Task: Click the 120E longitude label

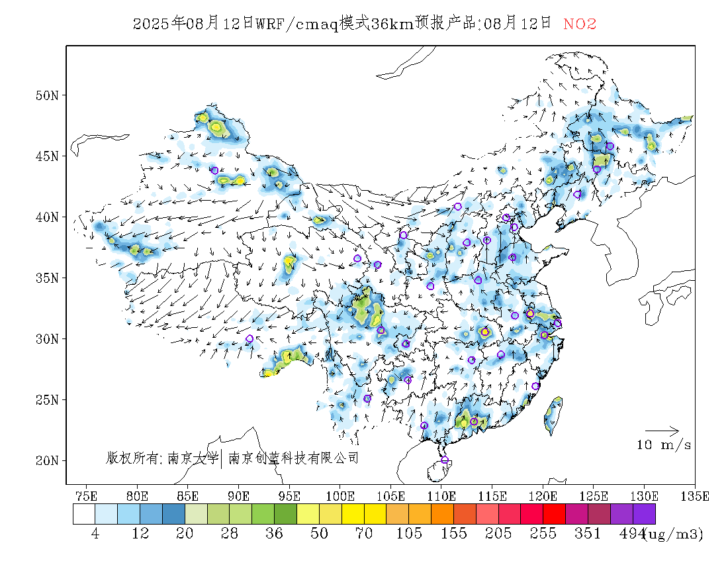Action: (543, 497)
